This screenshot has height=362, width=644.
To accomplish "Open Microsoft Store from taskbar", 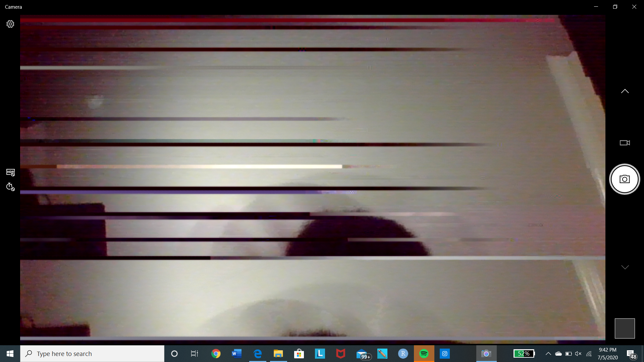I will (299, 354).
